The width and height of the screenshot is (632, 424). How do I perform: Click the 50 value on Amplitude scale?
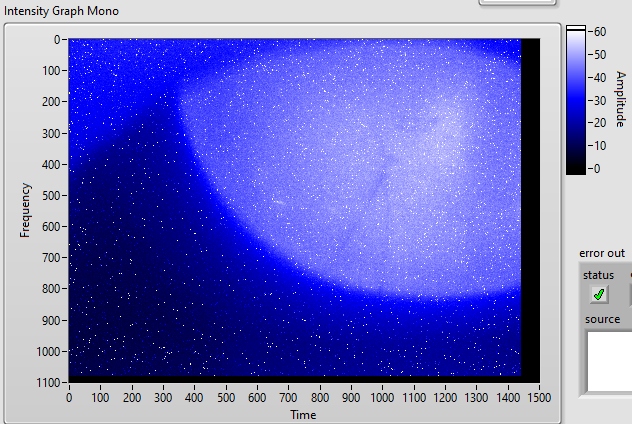pyautogui.click(x=600, y=54)
